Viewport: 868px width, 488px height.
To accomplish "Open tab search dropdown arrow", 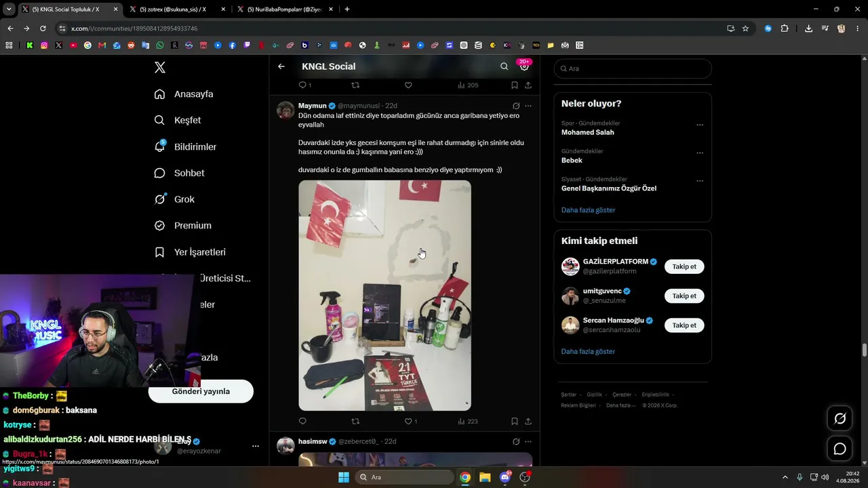I will coord(9,9).
